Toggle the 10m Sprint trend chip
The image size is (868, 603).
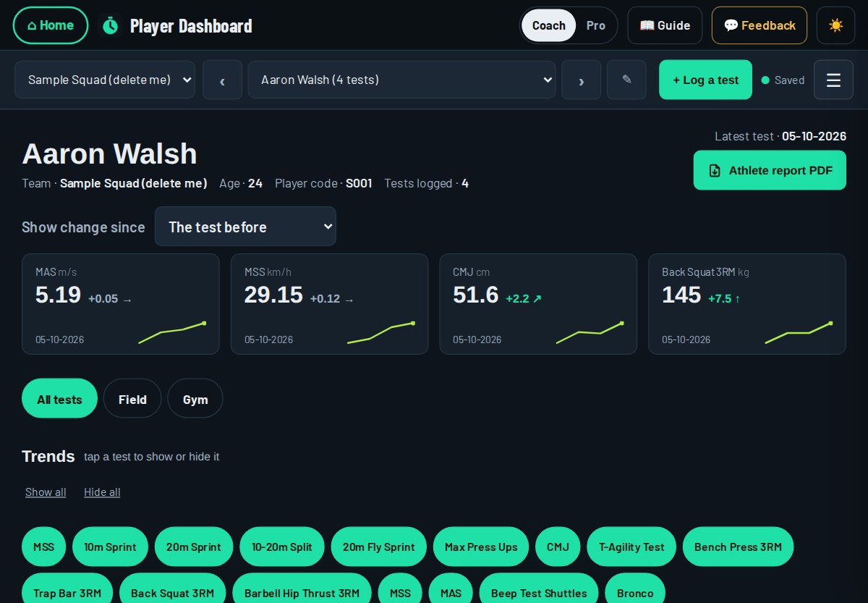pos(110,547)
